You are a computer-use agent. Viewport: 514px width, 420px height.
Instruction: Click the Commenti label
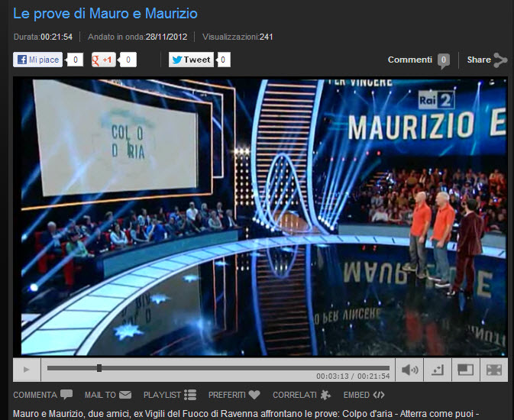tap(410, 60)
